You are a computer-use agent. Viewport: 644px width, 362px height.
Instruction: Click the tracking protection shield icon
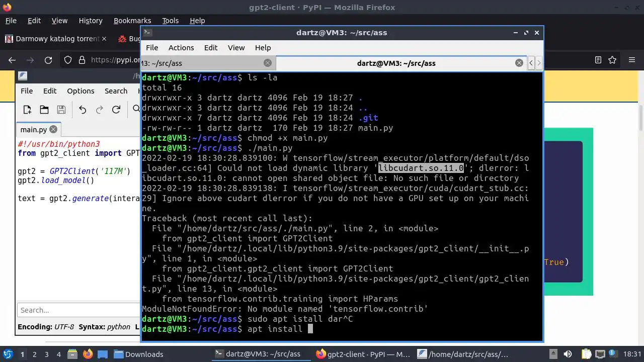point(68,60)
